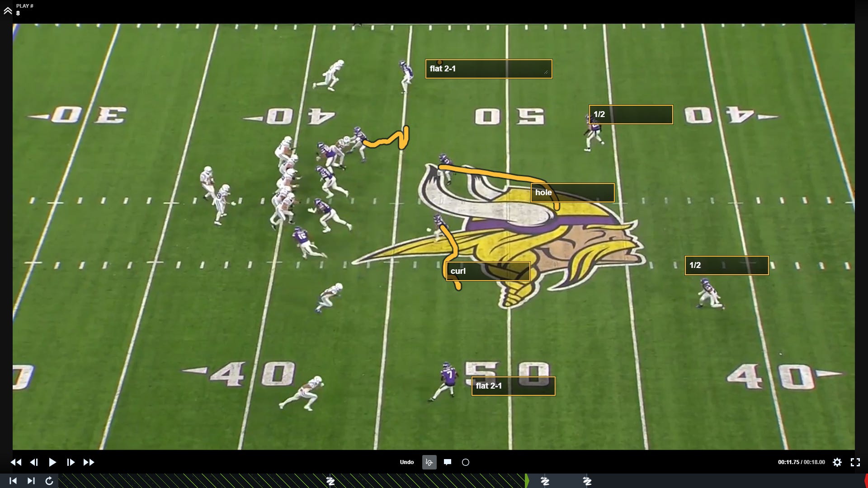Click the resize handle of top 'flat 2-1' box

[546, 72]
